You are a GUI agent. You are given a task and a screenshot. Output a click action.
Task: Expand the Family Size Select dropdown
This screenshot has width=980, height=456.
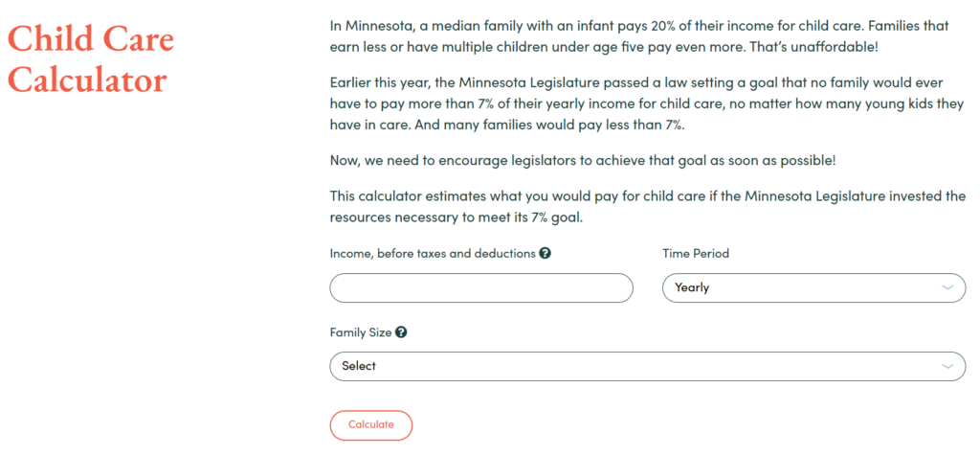(648, 366)
